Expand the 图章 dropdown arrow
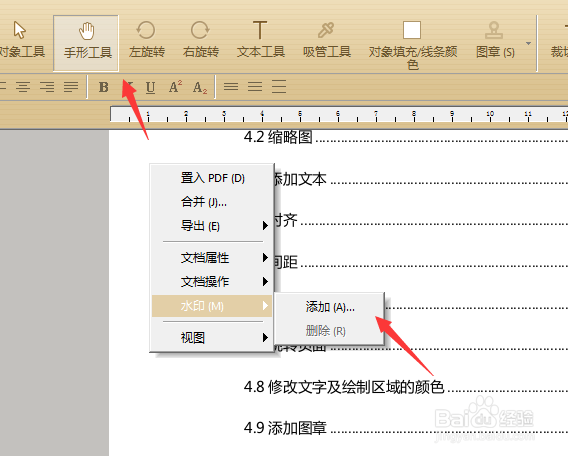Image resolution: width=568 pixels, height=456 pixels. coord(529,43)
